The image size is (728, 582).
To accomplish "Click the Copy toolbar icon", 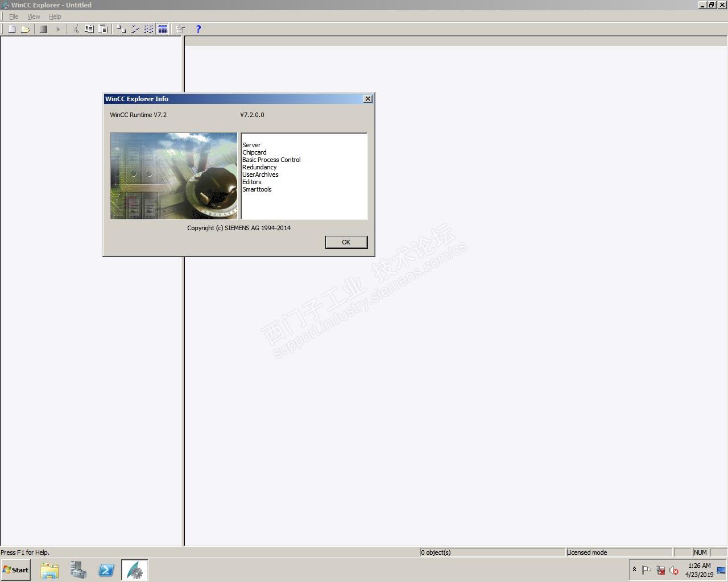I will [x=89, y=29].
